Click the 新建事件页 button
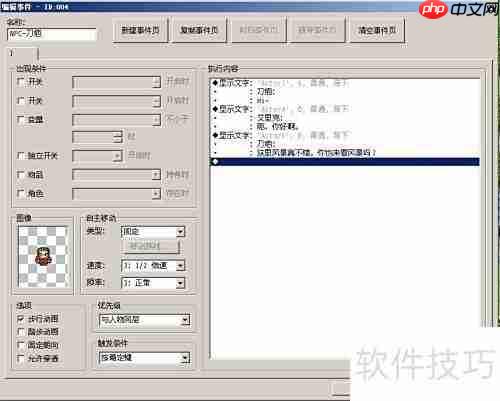This screenshot has height=401, width=500. [140, 30]
